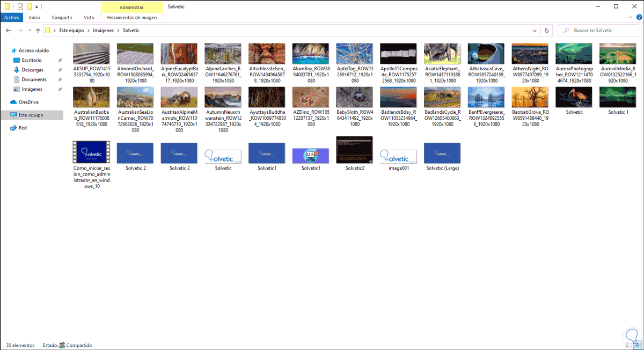Select the AKSUP_ROW1415 image thumbnail
This screenshot has height=350, width=644.
[91, 54]
